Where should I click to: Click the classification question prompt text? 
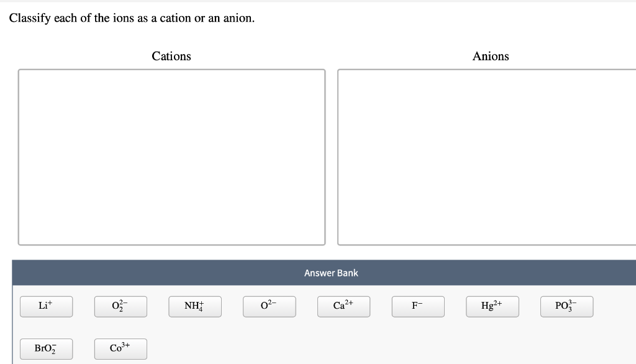[x=132, y=18]
